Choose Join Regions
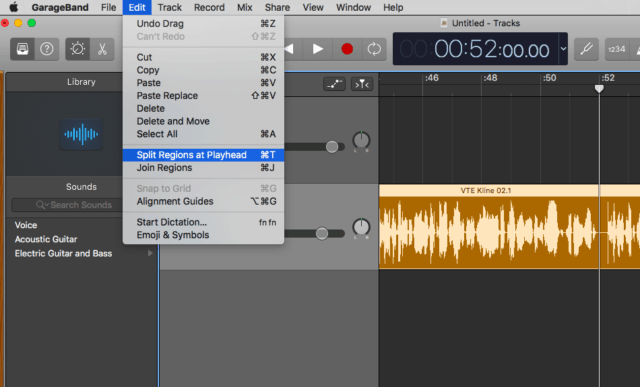The image size is (640, 387). 203,168
